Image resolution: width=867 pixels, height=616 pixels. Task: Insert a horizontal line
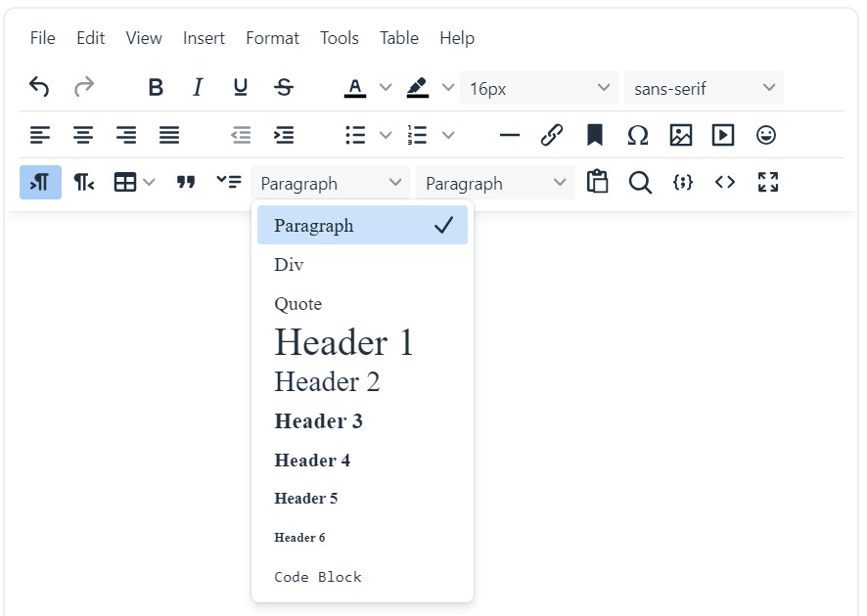coord(509,135)
